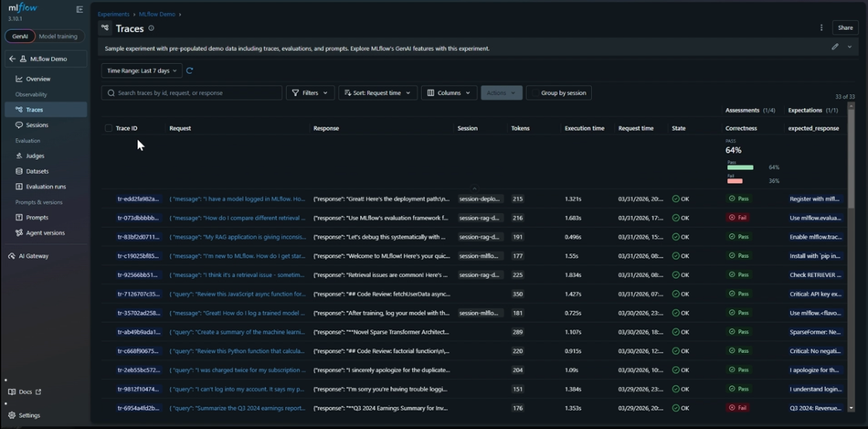
Task: Click the Traces page info icon
Action: coord(151,28)
